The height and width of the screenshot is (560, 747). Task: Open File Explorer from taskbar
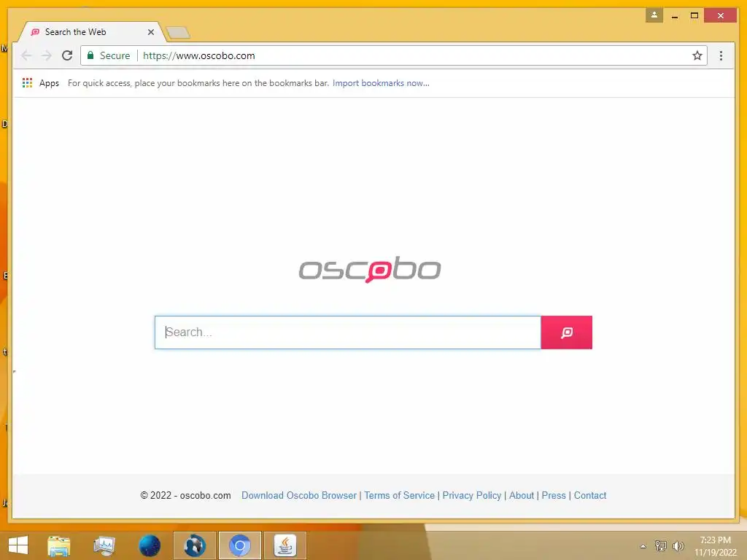(58, 545)
